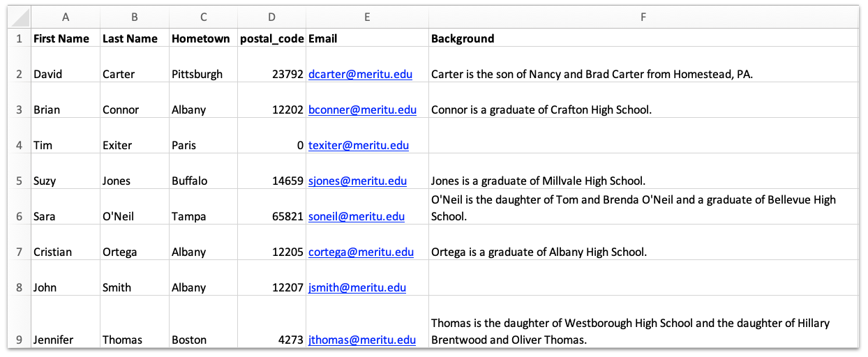Select the Smith last name cell
Viewport: 868px width, 357px height.
(x=135, y=278)
